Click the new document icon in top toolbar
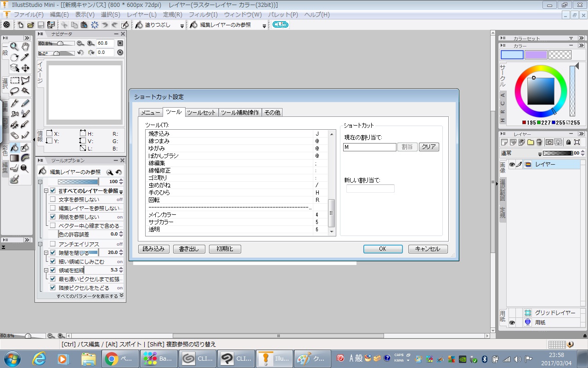Viewport: 588px width, 368px height. click(x=21, y=25)
